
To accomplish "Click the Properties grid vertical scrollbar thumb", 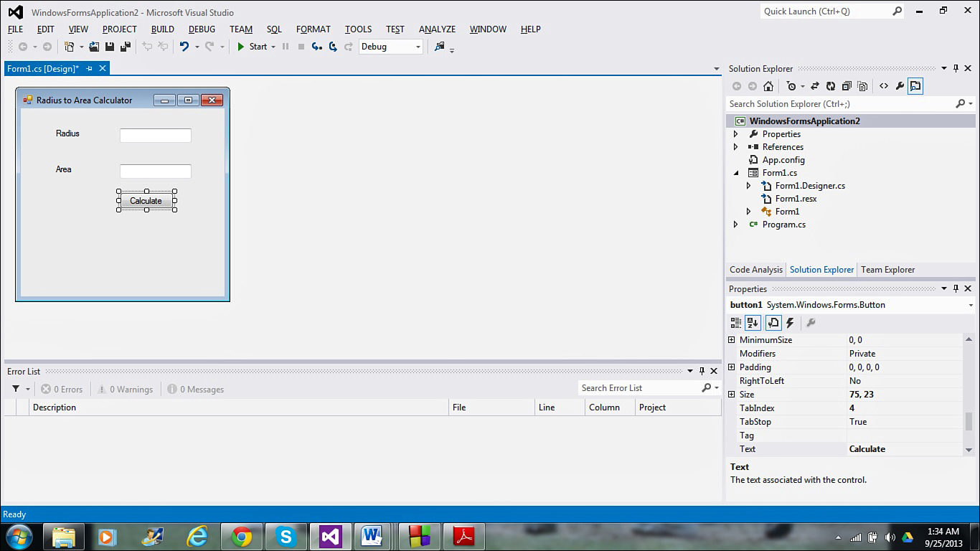I will (969, 421).
